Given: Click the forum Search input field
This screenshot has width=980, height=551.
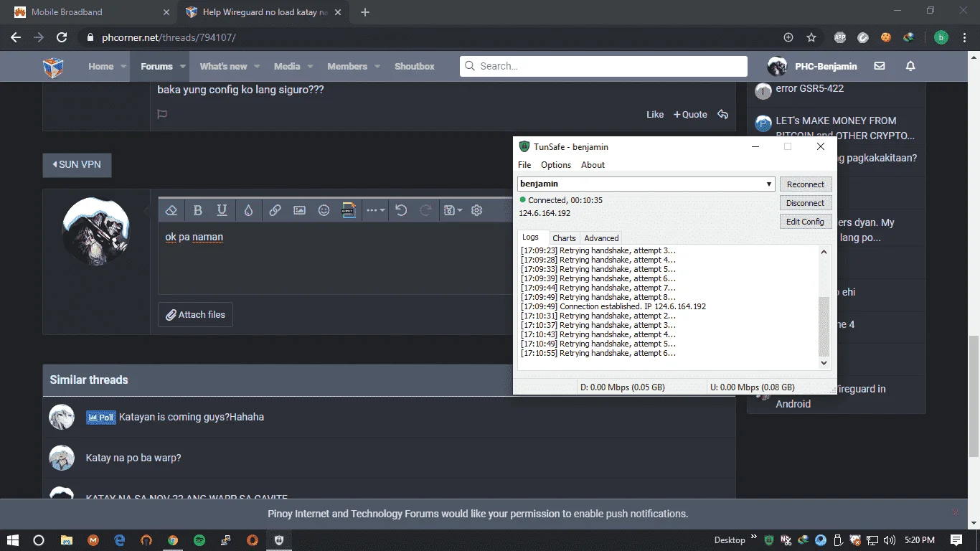Looking at the screenshot, I should coord(604,66).
